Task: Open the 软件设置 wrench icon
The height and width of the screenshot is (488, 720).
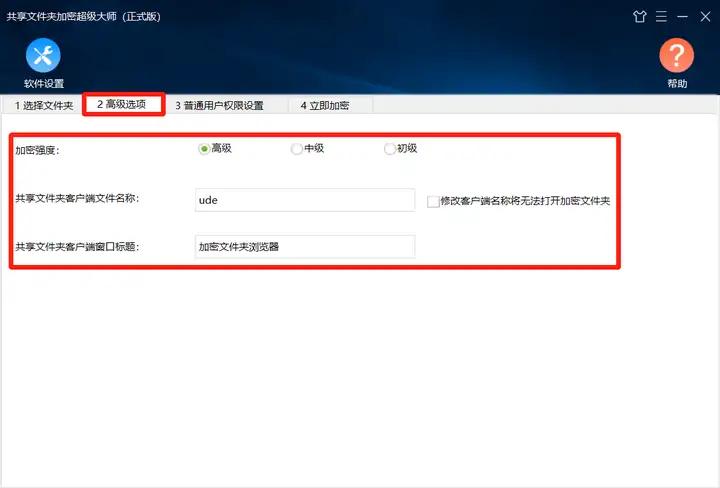Action: click(43, 56)
